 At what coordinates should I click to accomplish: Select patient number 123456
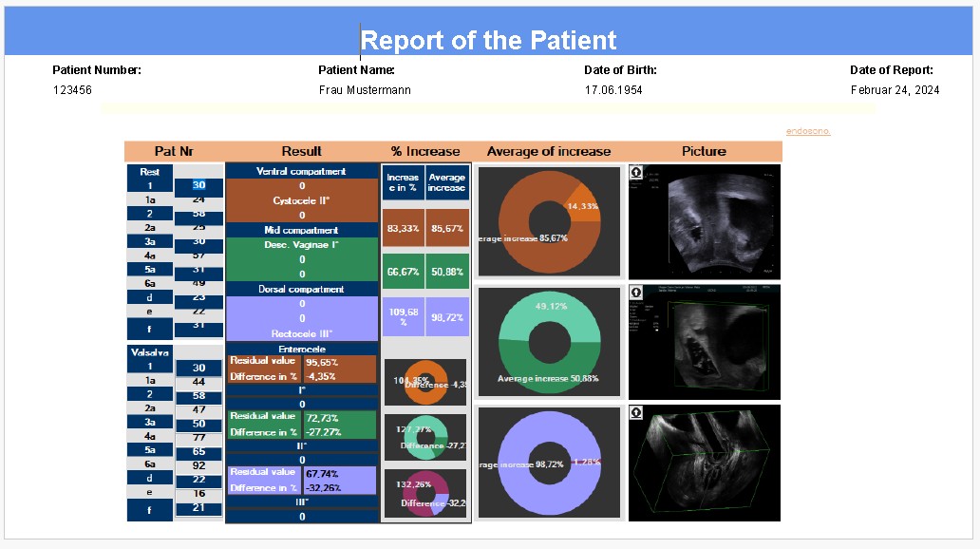(72, 90)
